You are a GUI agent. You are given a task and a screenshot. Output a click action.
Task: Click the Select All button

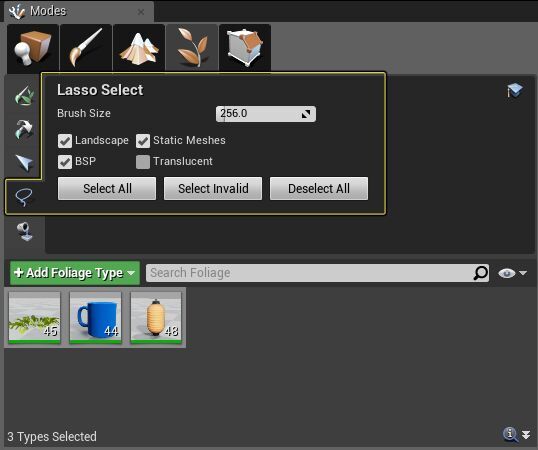pos(107,188)
